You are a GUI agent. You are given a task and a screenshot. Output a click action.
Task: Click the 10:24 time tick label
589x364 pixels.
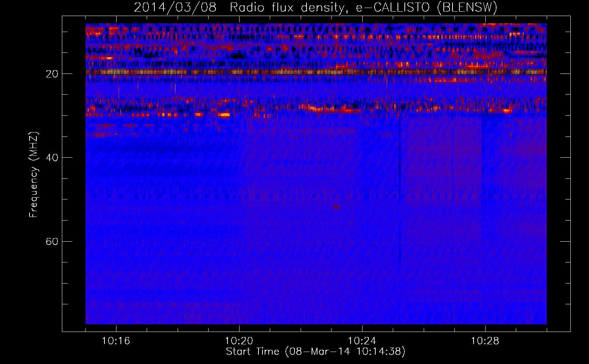click(362, 341)
